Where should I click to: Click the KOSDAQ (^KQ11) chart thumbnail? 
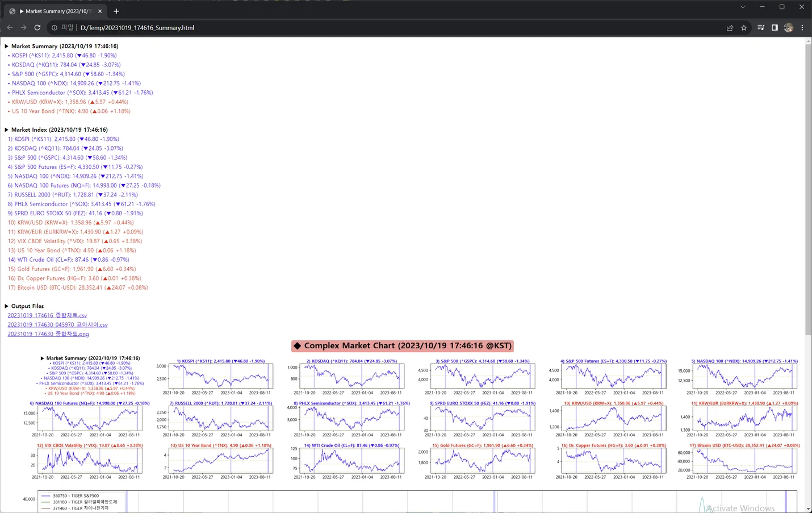[x=351, y=377]
